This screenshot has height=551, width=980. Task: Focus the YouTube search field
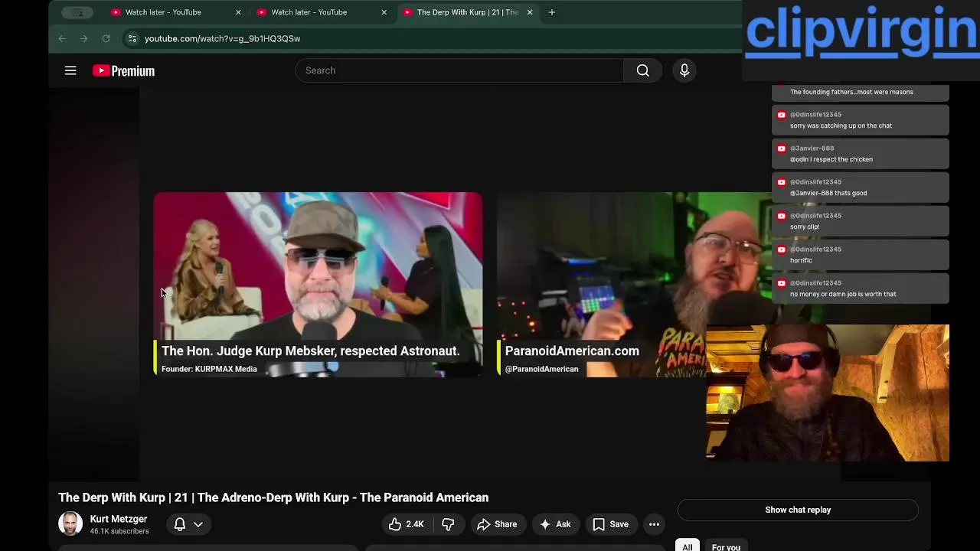click(459, 70)
